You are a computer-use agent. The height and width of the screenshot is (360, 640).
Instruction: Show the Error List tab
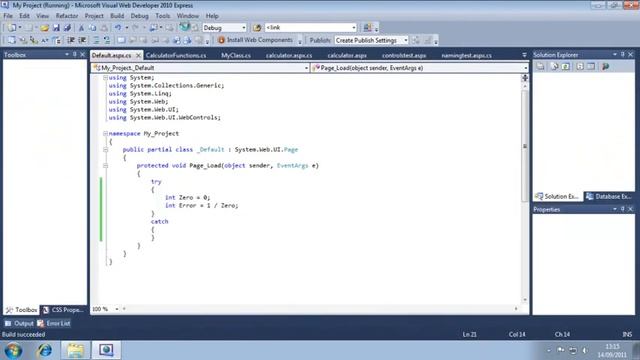pyautogui.click(x=54, y=323)
